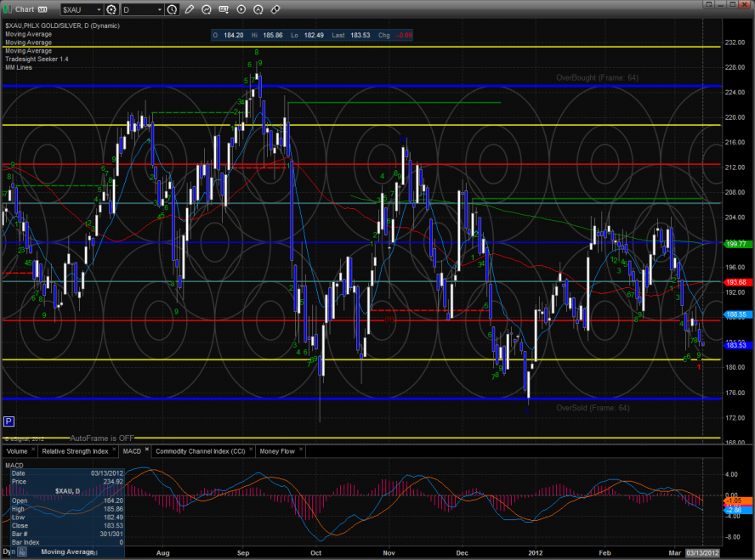The image size is (755, 560).
Task: Open the time interval clock icon
Action: (173, 9)
